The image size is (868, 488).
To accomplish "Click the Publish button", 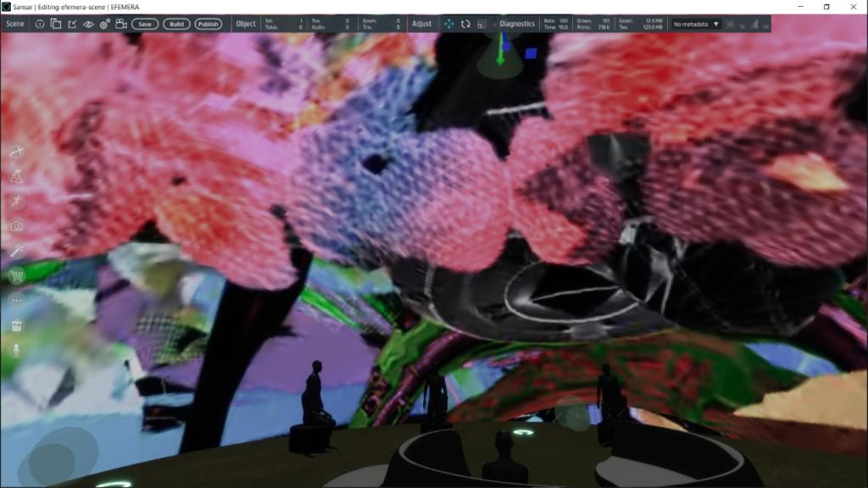I will (x=208, y=24).
